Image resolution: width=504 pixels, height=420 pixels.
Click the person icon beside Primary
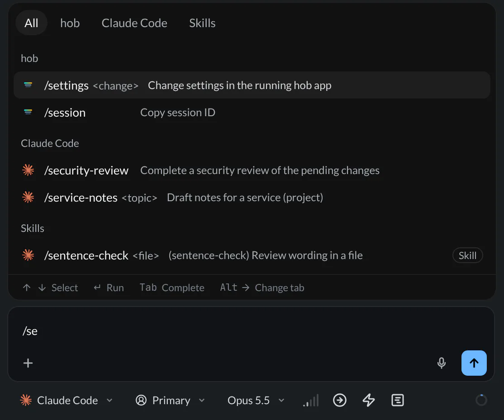141,401
